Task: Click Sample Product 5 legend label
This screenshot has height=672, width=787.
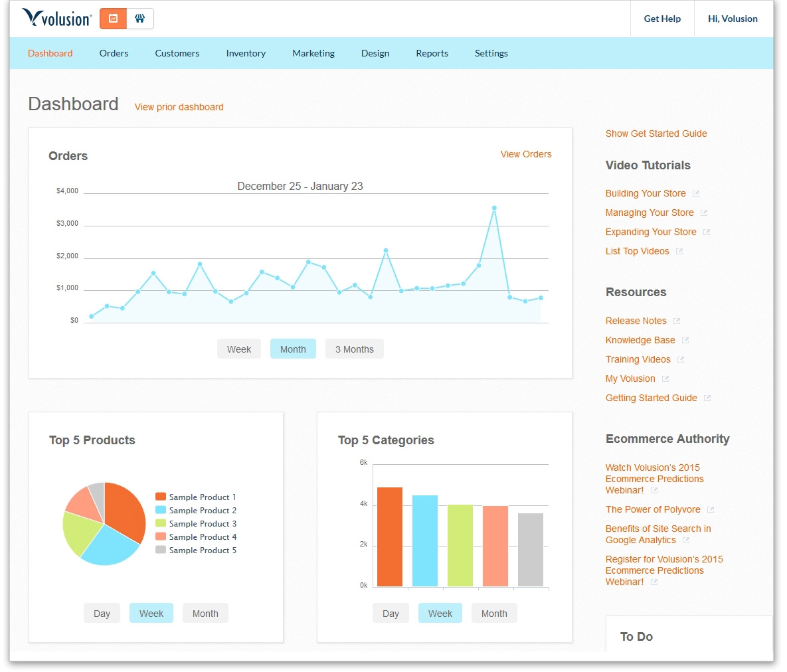Action: tap(203, 550)
